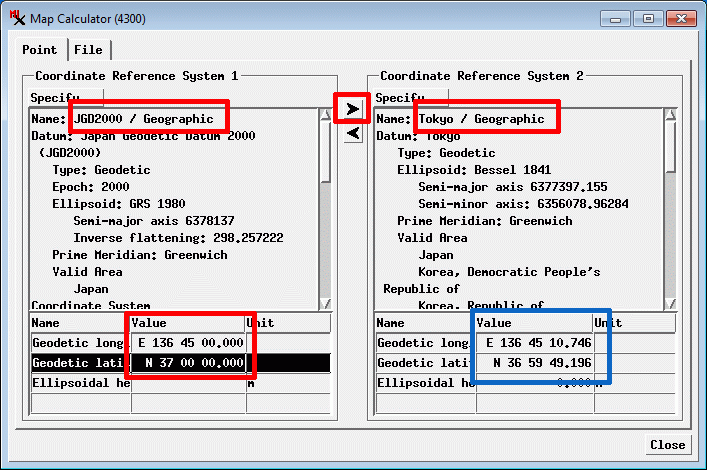Click 'Type: Geodetic' line in System 1
The image size is (707, 470).
point(101,170)
